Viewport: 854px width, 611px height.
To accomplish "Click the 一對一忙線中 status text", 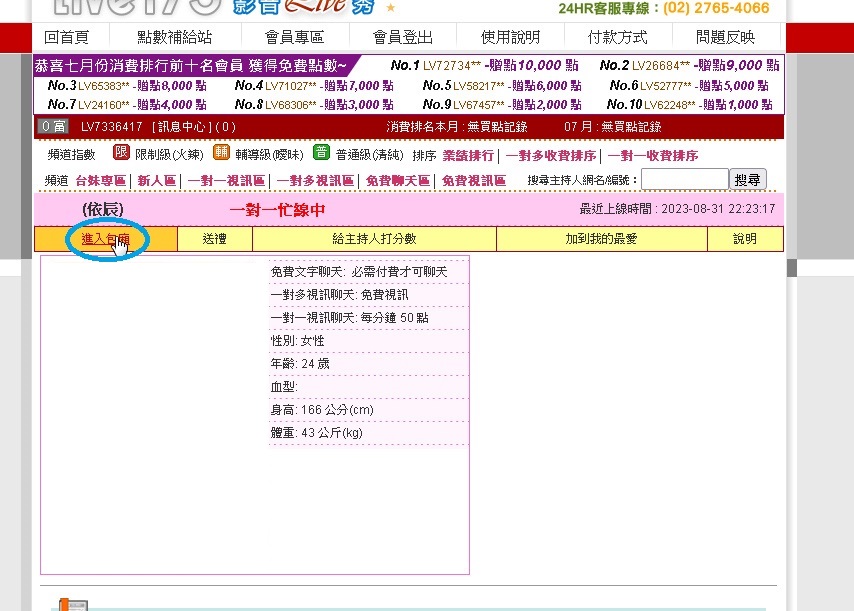I will point(277,210).
